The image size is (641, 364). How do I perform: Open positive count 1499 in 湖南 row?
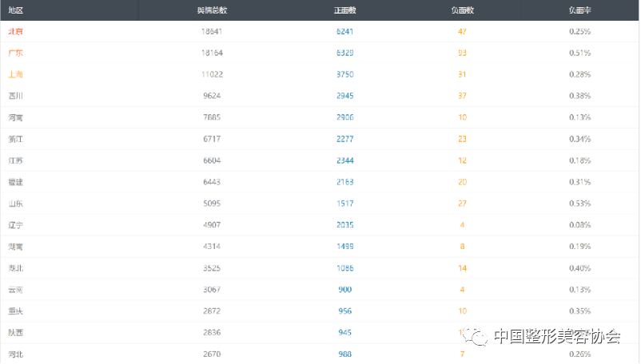pos(344,247)
